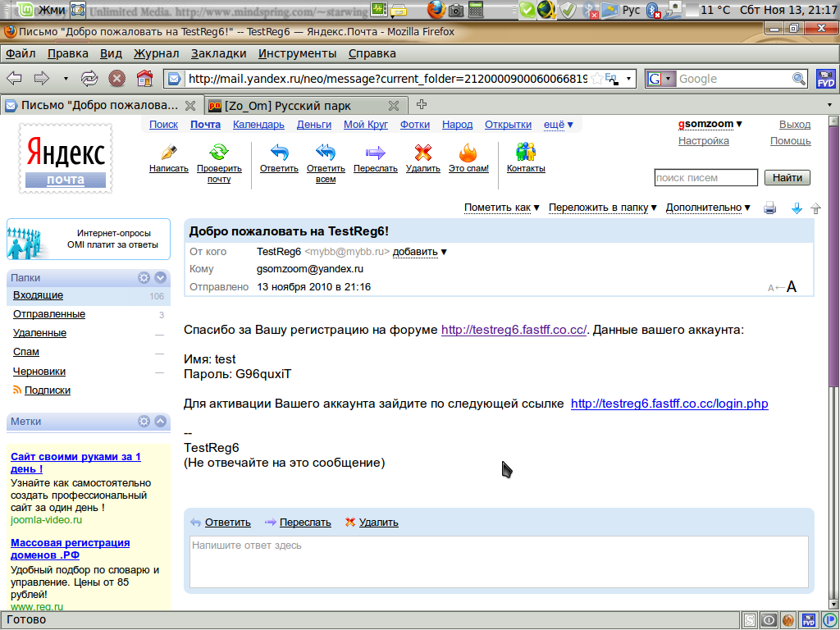Click the Переслать link below the message
This screenshot has width=840, height=630.
coord(305,523)
